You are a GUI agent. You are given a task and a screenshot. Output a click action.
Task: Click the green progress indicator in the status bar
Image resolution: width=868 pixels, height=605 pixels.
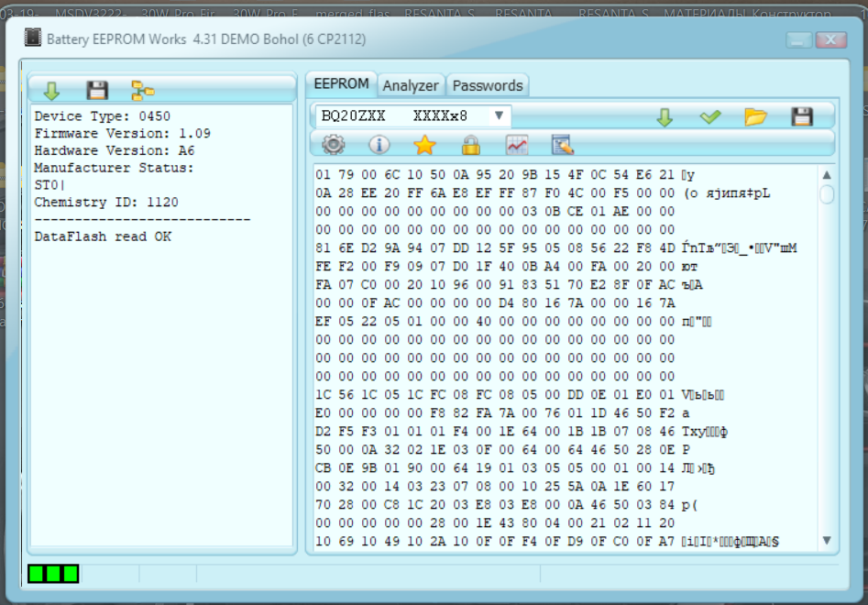[53, 574]
